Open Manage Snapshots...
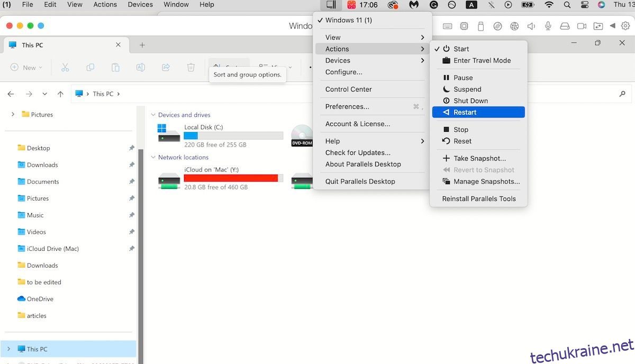635x364 pixels. pyautogui.click(x=478, y=181)
